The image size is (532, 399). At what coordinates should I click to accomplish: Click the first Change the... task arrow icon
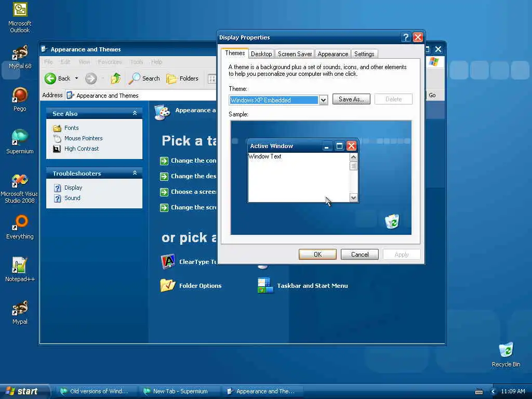click(x=164, y=161)
